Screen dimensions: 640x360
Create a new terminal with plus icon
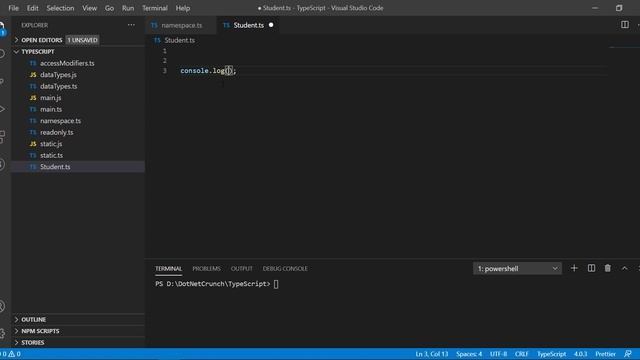click(574, 268)
